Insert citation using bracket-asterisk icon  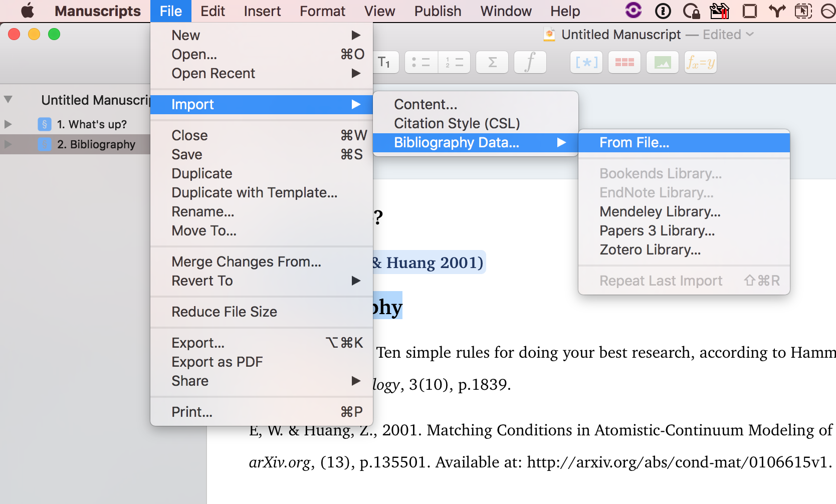pyautogui.click(x=586, y=63)
